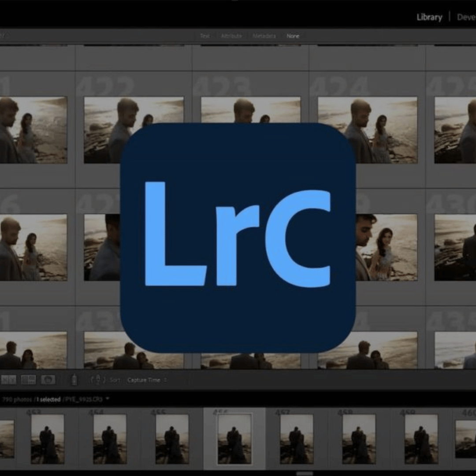Click the None option in the filter bar
The image size is (476, 476).
293,36
